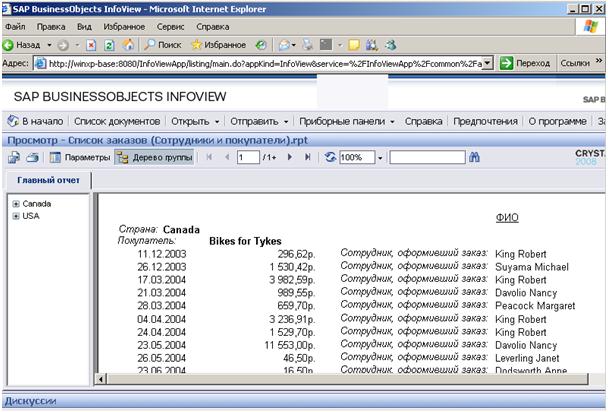Open the Отправить dropdown

point(259,121)
